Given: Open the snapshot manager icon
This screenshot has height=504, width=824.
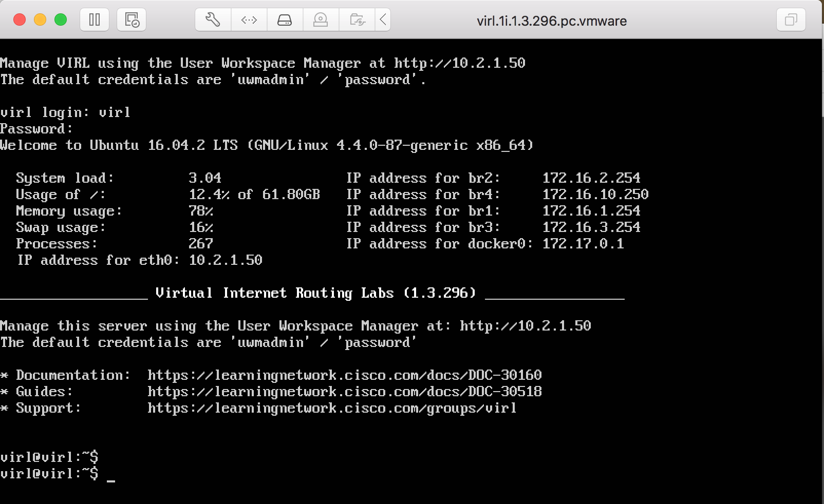Looking at the screenshot, I should (132, 20).
